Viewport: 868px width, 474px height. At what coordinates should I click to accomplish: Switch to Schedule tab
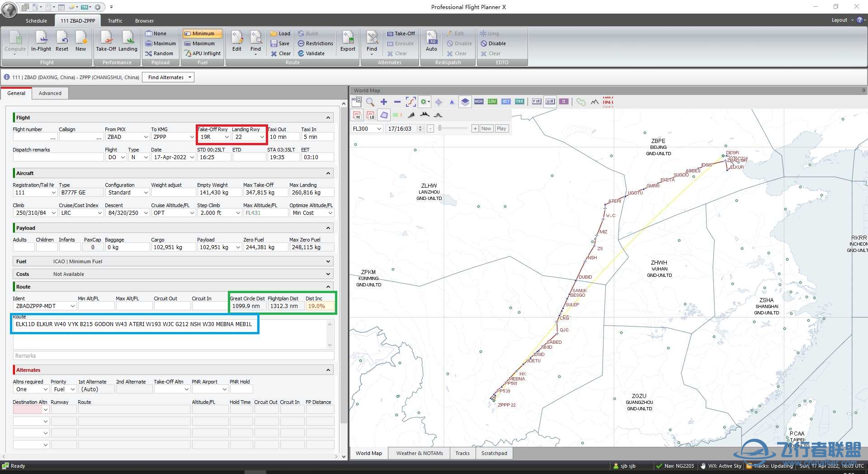tap(36, 21)
